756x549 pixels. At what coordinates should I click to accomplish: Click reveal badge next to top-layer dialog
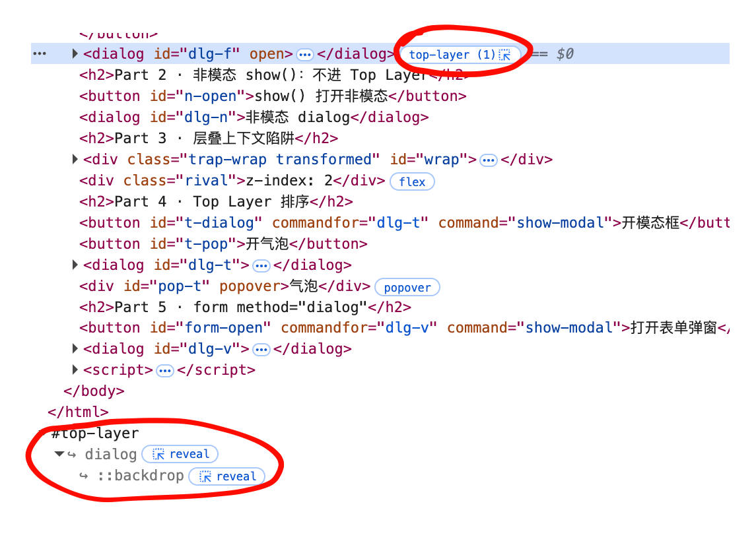[180, 454]
